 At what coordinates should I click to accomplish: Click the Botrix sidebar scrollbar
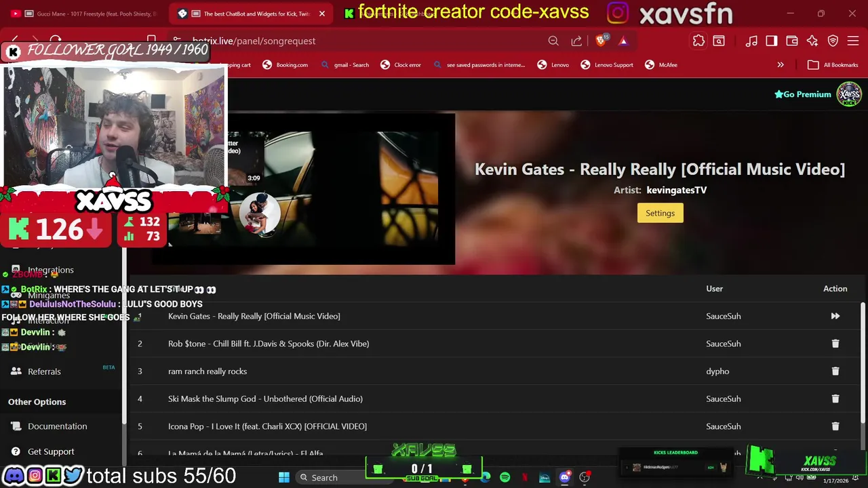click(x=124, y=335)
